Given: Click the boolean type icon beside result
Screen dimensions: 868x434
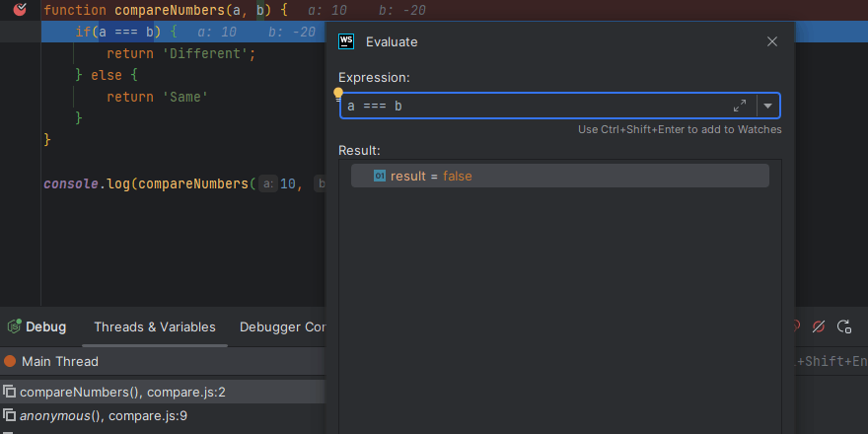Looking at the screenshot, I should pos(380,176).
